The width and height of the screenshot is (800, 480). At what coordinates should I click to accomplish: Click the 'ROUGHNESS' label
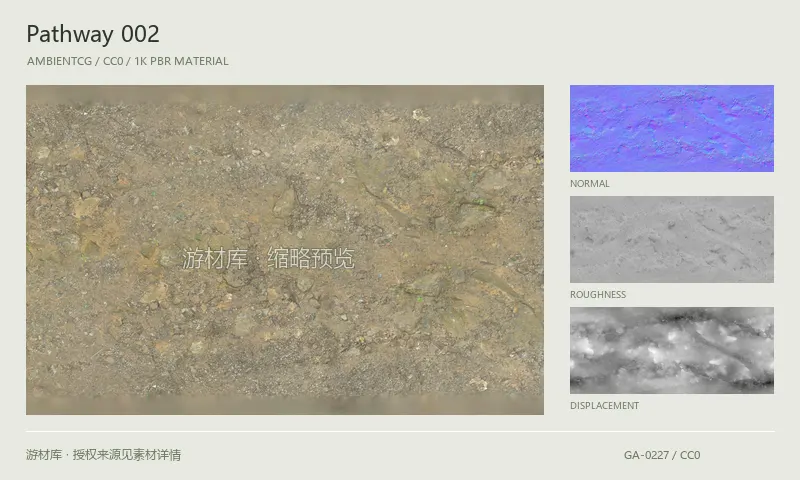[598, 295]
